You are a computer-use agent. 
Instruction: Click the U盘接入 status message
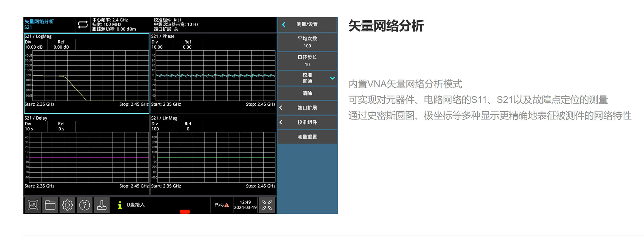pyautogui.click(x=135, y=205)
